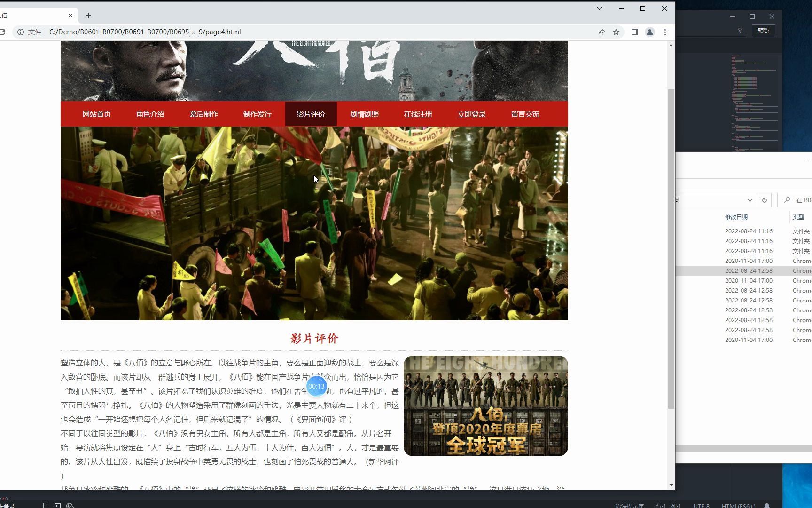
Task: Open the browser profile avatar
Action: tap(650, 32)
